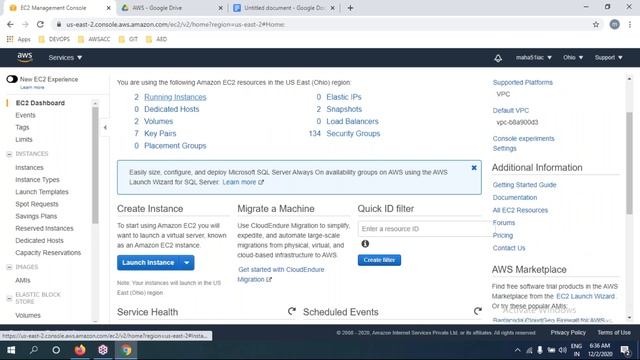This screenshot has width=640, height=360.
Task: Collapse the INSTANCES sidebar section
Action: 9,154
